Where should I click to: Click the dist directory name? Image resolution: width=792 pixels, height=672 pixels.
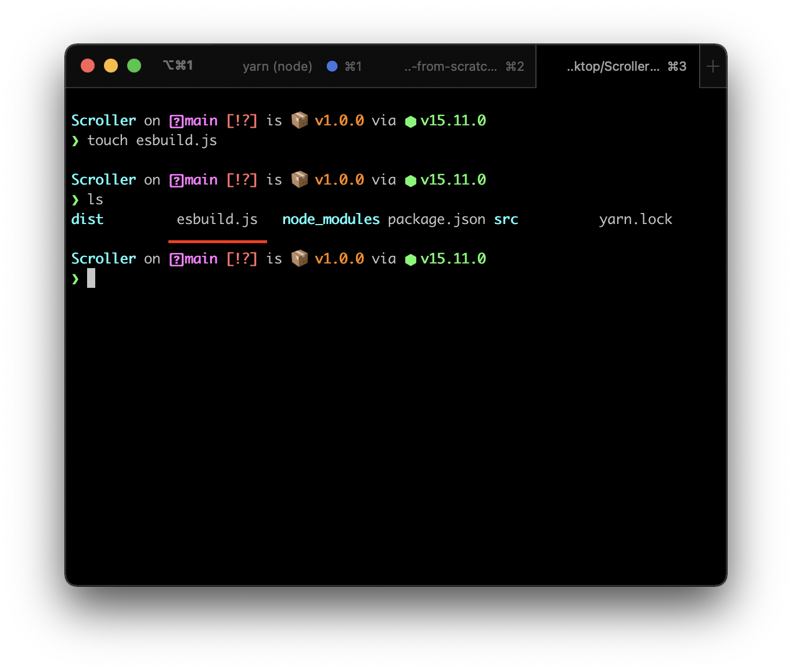point(87,219)
